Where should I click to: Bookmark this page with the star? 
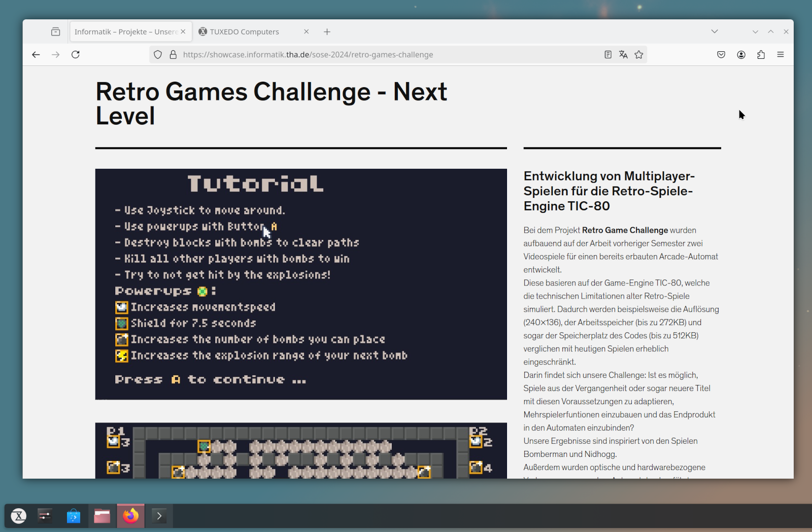639,54
